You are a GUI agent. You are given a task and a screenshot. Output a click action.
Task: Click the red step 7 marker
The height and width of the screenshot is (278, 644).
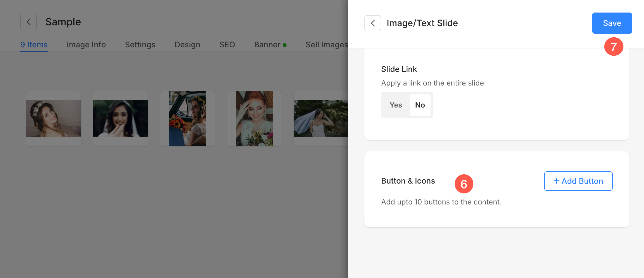(614, 47)
